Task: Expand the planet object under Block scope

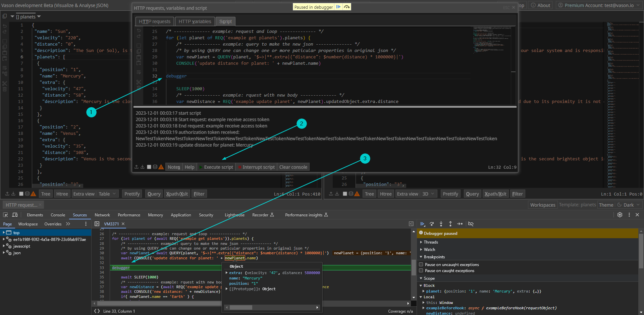Action: click(x=423, y=291)
